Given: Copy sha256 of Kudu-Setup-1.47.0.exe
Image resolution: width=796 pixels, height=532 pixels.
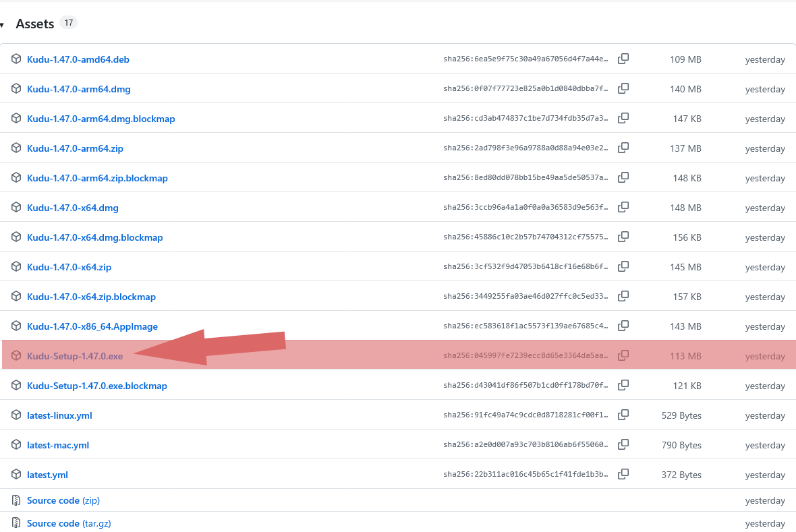Looking at the screenshot, I should tap(623, 355).
